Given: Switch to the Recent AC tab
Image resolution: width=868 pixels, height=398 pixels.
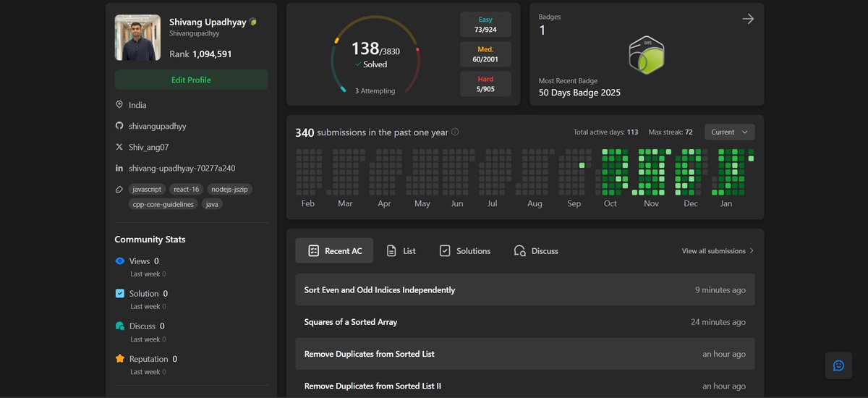Looking at the screenshot, I should coord(334,250).
